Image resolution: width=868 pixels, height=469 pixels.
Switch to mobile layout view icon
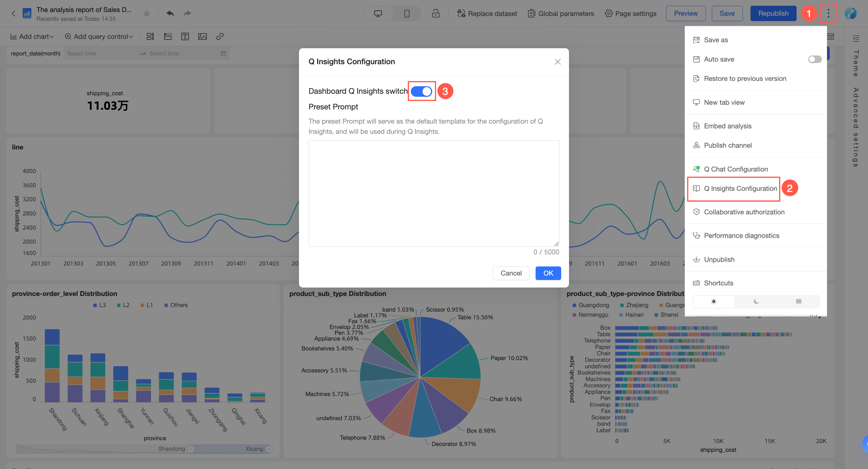(x=407, y=14)
